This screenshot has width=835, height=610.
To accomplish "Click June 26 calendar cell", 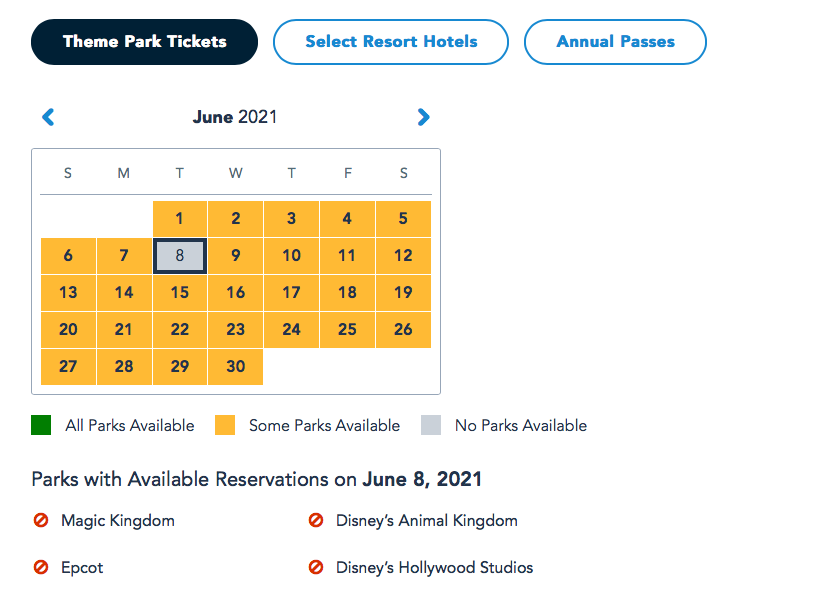I will pos(403,329).
